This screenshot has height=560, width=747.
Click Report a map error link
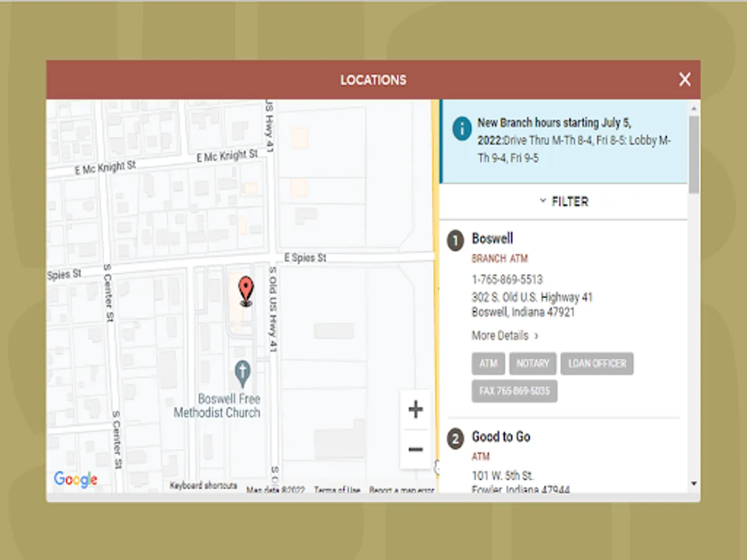tap(402, 490)
